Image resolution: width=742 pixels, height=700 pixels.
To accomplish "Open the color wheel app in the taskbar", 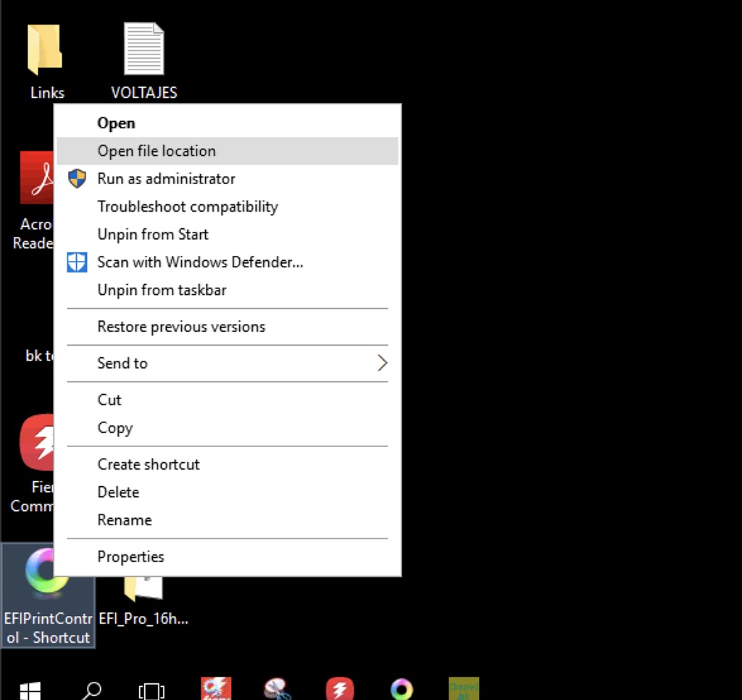I will [x=401, y=688].
